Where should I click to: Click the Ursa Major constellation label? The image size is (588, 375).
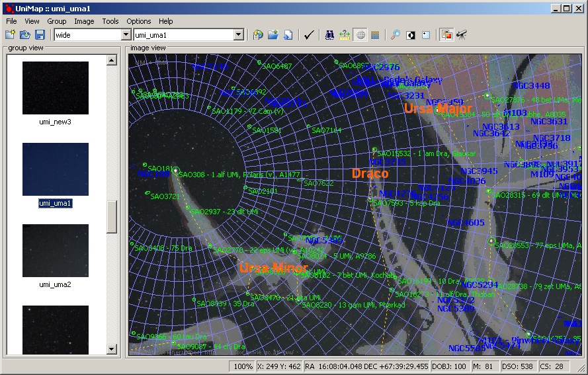(438, 108)
